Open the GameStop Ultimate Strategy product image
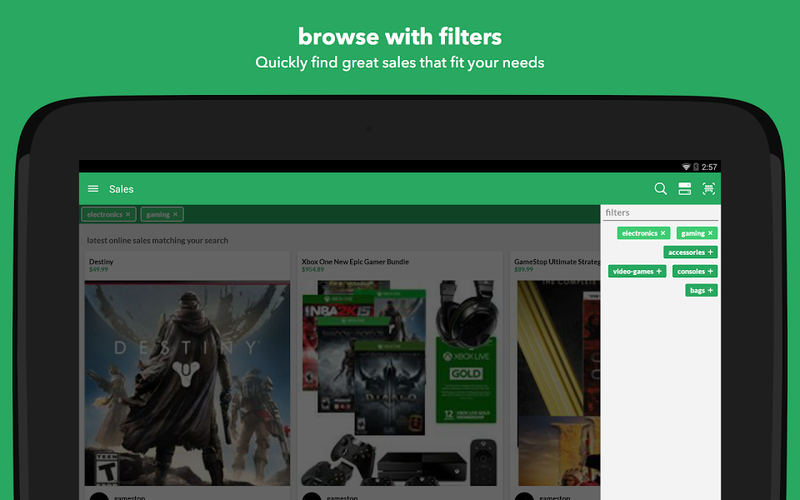 point(558,383)
